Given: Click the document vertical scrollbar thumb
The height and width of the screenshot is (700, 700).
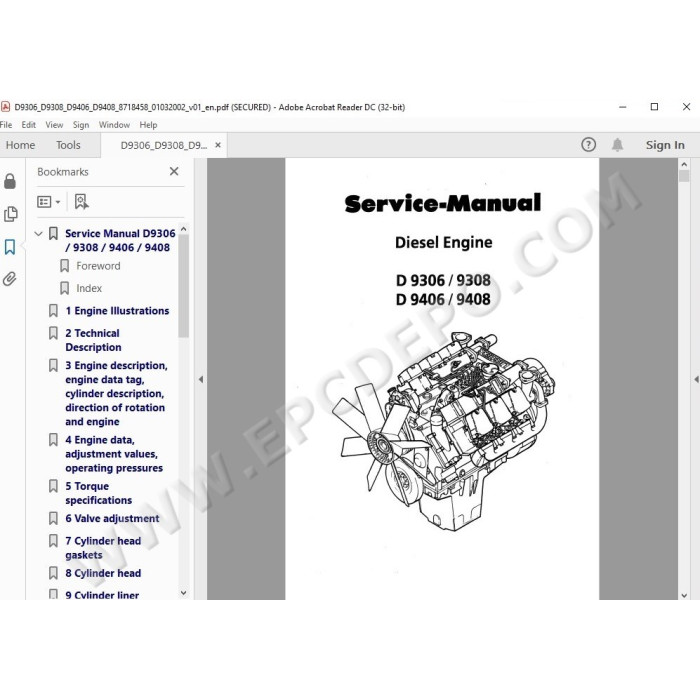Looking at the screenshot, I should click(x=684, y=176).
